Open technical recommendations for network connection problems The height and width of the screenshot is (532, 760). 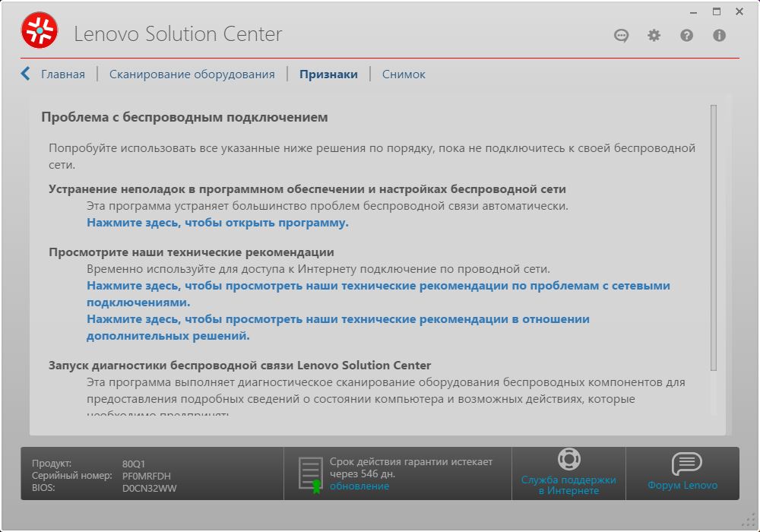(378, 294)
